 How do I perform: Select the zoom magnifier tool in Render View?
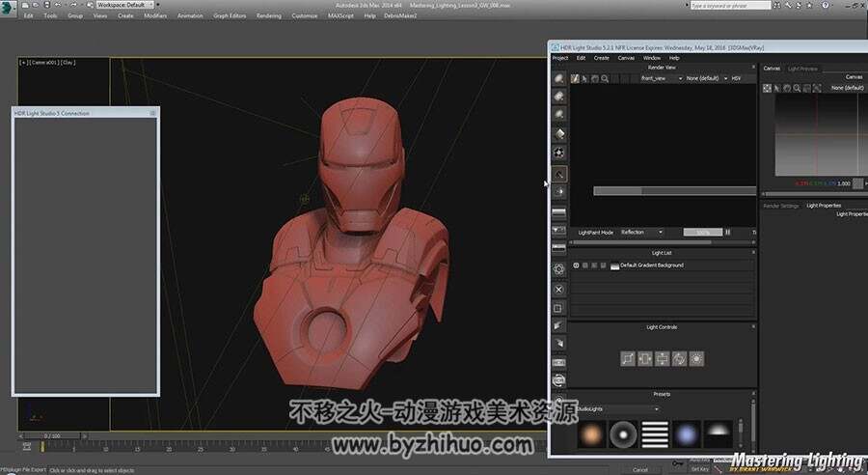click(605, 79)
